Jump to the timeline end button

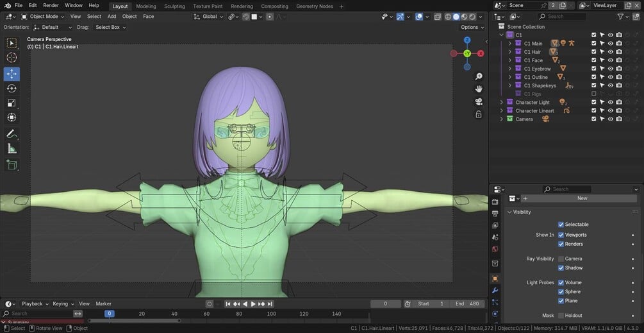(270, 304)
